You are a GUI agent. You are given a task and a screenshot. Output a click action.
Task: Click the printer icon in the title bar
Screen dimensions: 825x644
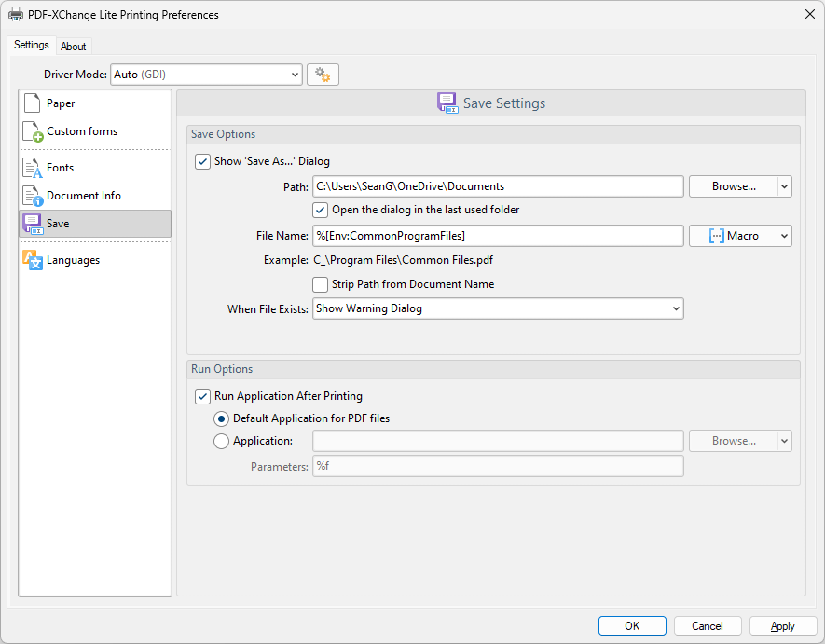click(x=16, y=14)
